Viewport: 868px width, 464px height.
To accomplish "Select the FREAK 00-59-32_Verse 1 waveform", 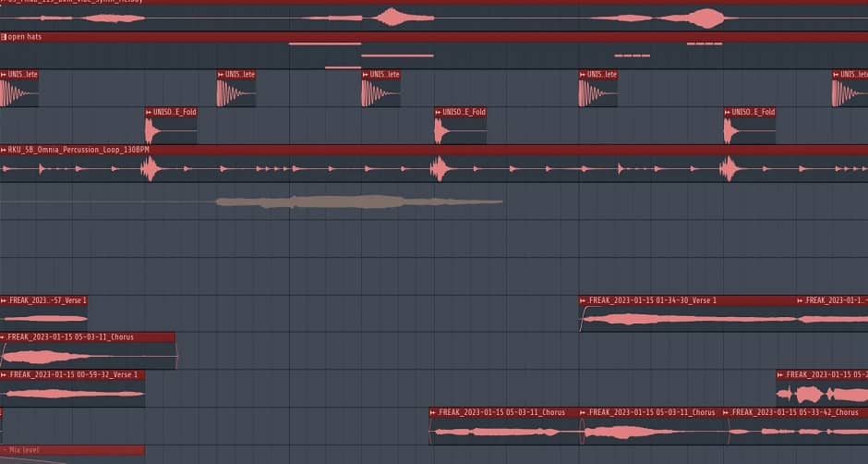I will [x=72, y=393].
